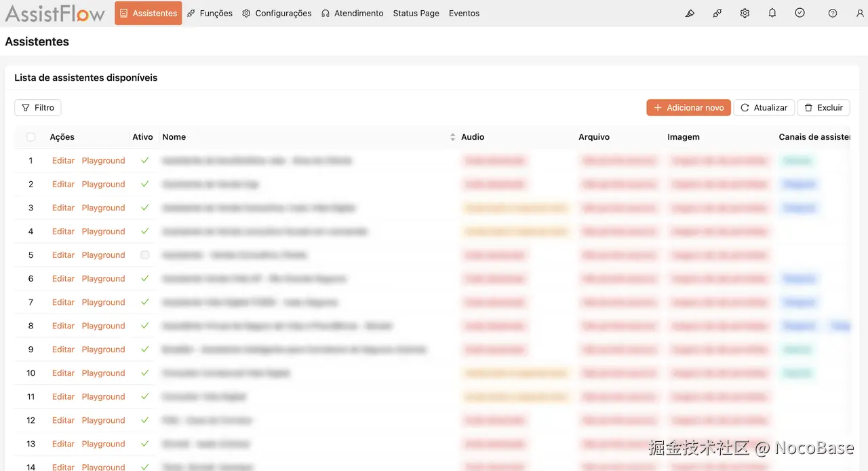868x471 pixels.
Task: Click the AssistFlow logo
Action: click(55, 13)
